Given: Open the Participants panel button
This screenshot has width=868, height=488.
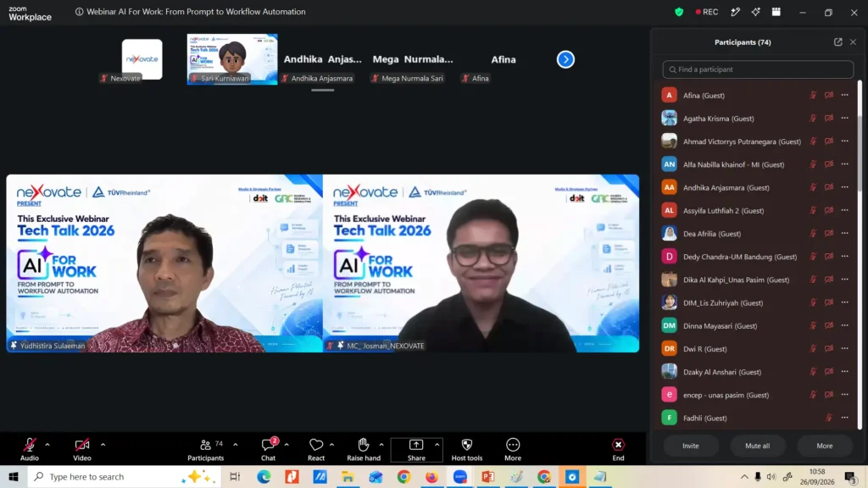Looking at the screenshot, I should click(x=205, y=449).
